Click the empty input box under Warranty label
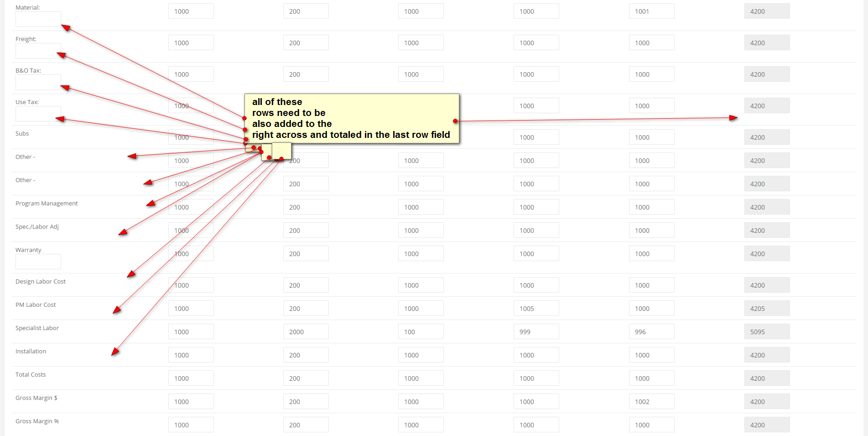The width and height of the screenshot is (868, 436). click(x=38, y=262)
